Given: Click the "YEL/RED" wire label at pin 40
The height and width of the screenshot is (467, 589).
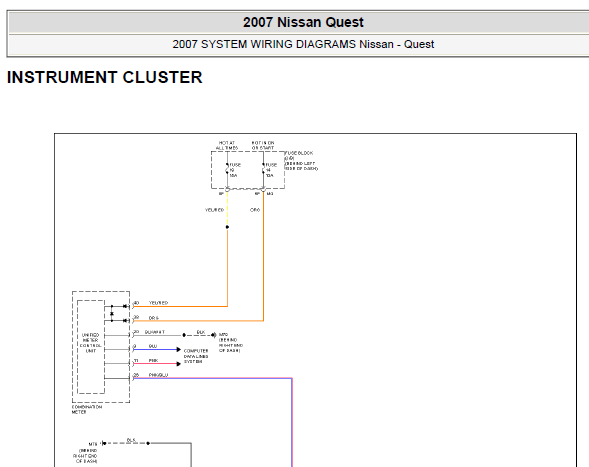Looking at the screenshot, I should tap(159, 303).
